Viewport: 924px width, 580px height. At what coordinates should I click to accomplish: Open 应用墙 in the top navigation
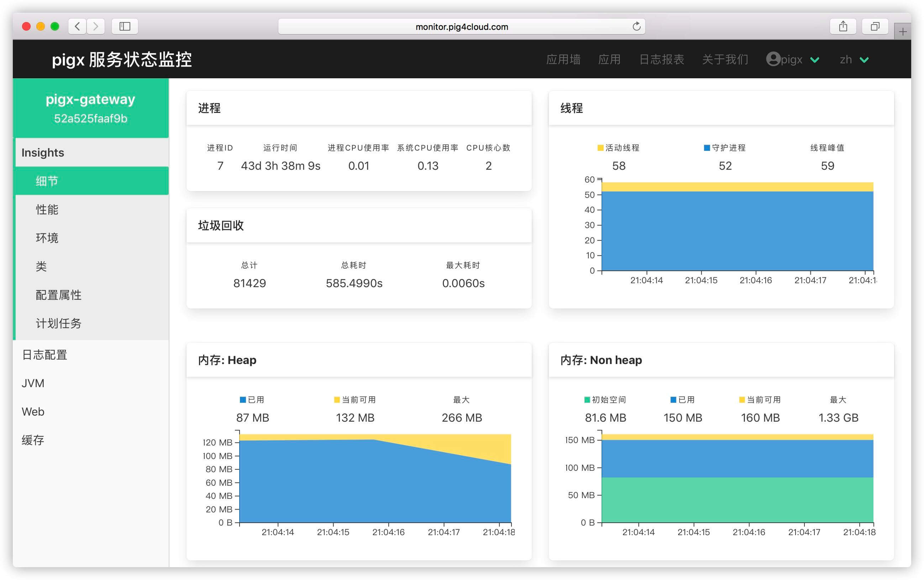(563, 59)
